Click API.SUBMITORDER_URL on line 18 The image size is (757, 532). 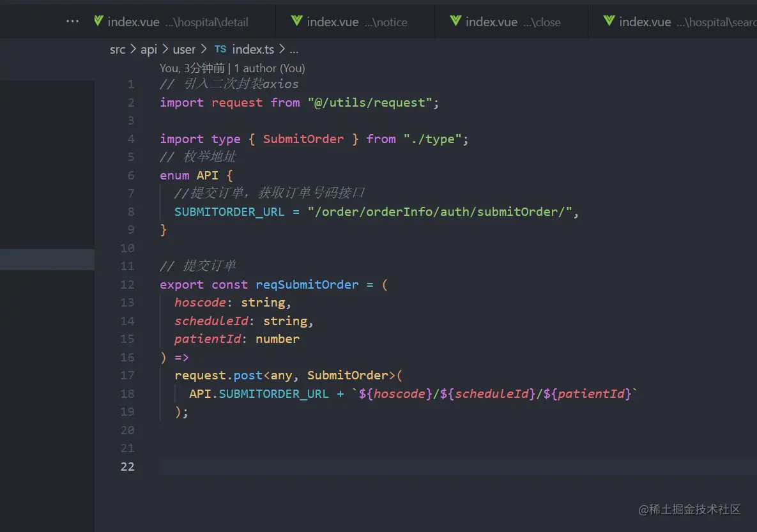point(259,394)
